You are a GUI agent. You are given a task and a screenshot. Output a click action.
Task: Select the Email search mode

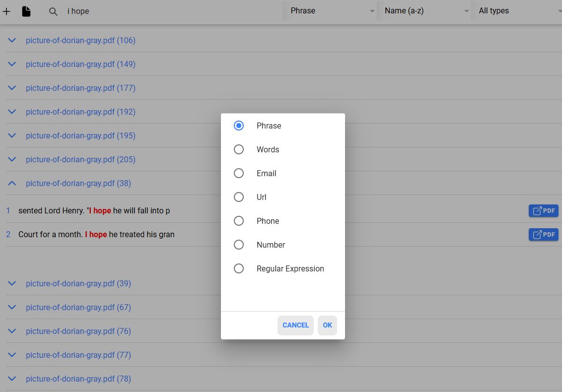(239, 173)
